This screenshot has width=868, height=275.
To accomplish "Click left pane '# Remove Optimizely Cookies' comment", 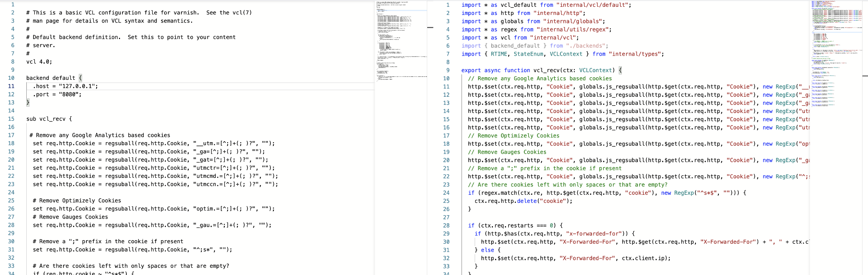I will pos(77,201).
